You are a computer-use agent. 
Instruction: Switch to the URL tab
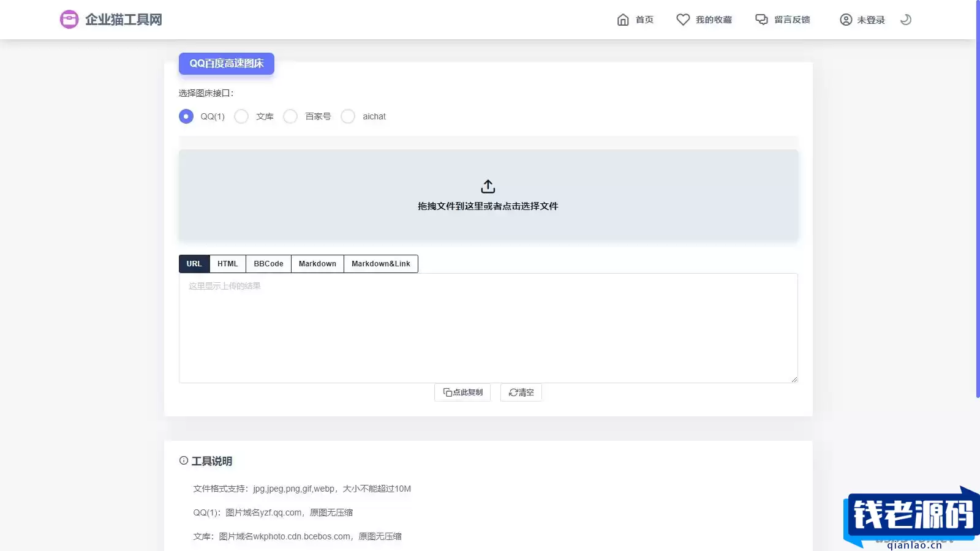pyautogui.click(x=194, y=264)
